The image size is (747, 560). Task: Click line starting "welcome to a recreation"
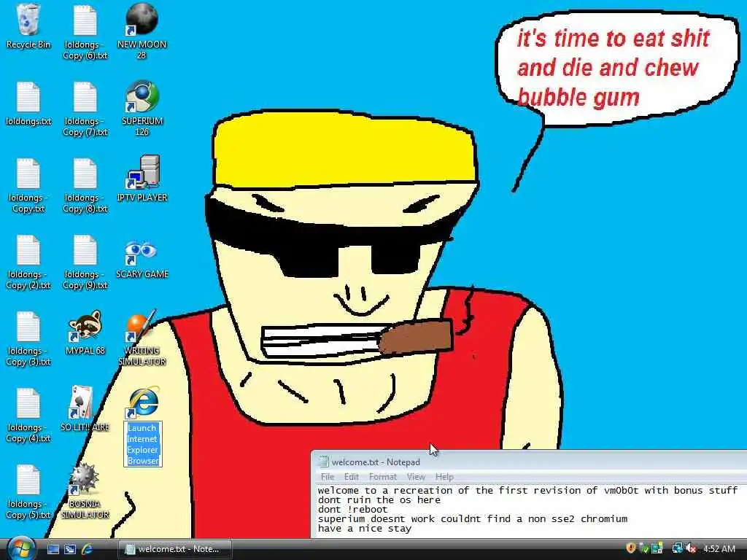pyautogui.click(x=527, y=491)
